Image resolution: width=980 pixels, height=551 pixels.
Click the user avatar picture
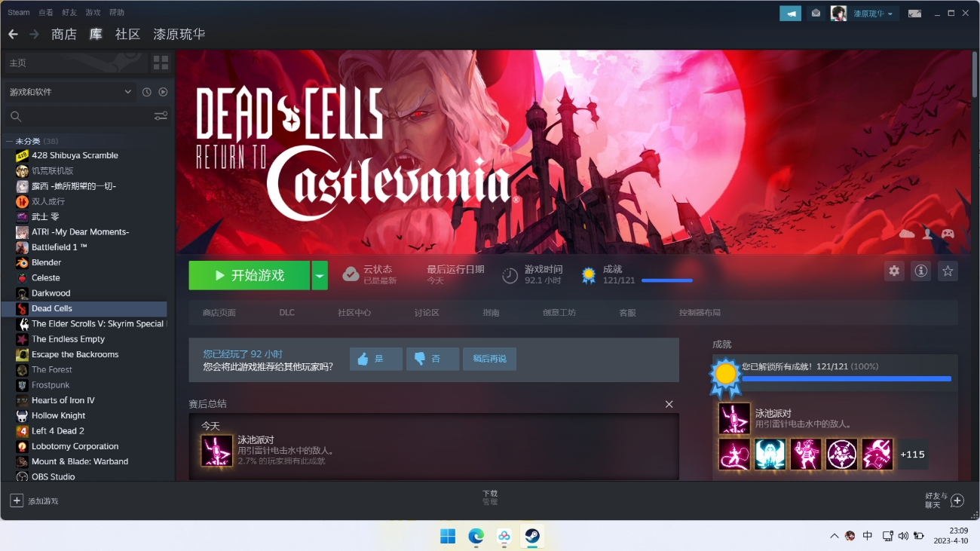tap(838, 14)
